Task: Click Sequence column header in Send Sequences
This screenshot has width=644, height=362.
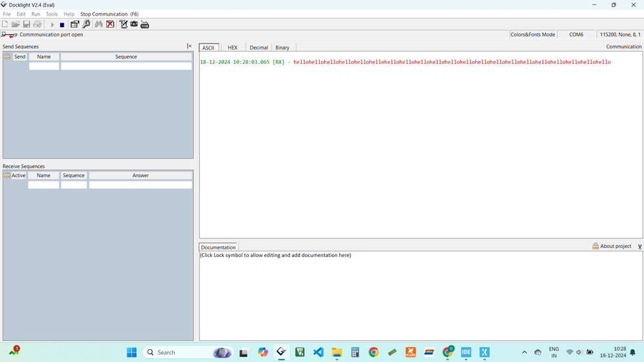Action: click(x=126, y=57)
